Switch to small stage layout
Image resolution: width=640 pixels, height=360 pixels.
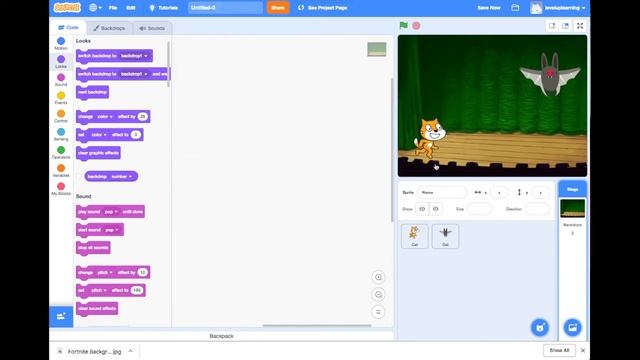coord(552,26)
